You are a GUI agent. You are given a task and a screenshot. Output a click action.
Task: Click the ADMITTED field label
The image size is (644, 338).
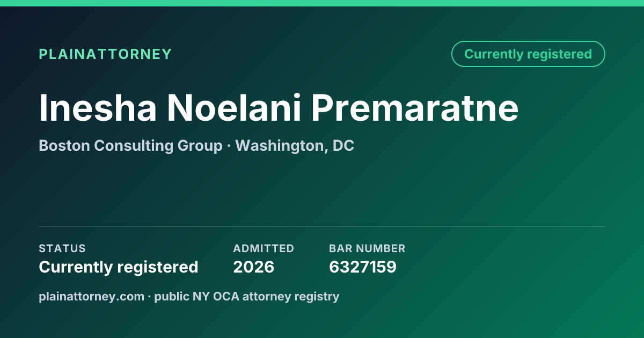coord(264,248)
